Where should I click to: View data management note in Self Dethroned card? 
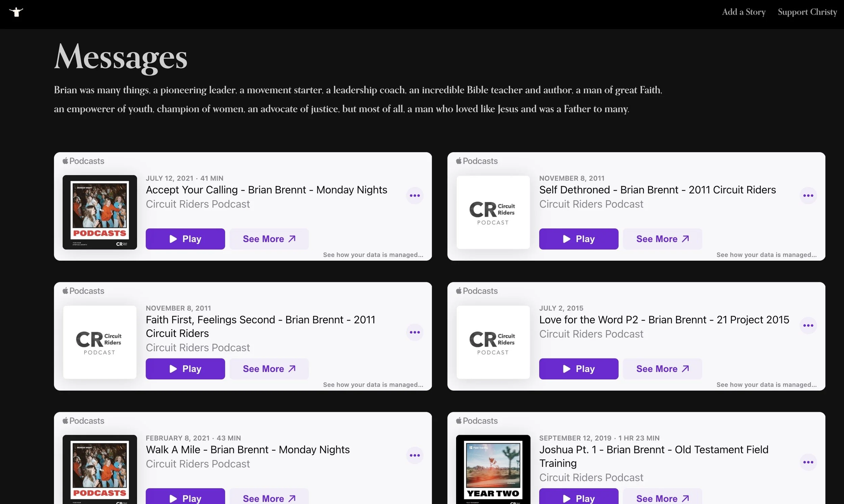pyautogui.click(x=766, y=255)
